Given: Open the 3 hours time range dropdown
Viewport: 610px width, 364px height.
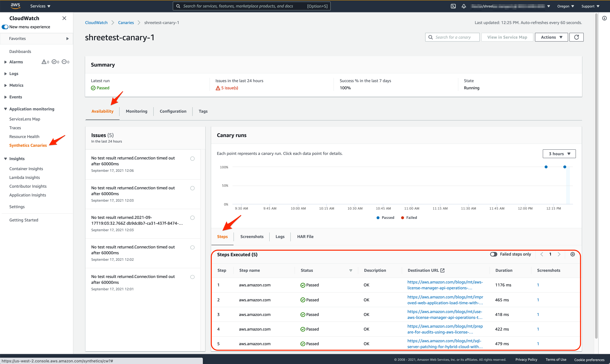Looking at the screenshot, I should pyautogui.click(x=559, y=154).
